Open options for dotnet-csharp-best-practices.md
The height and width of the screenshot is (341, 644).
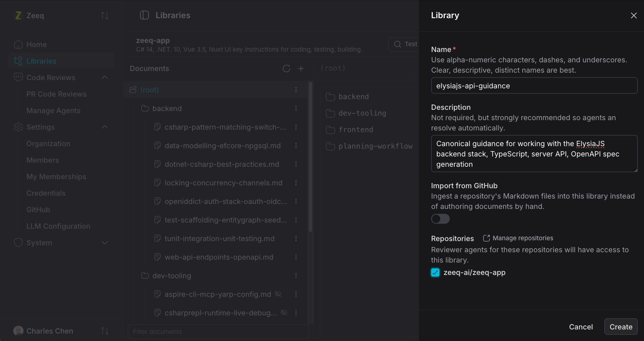pos(296,164)
